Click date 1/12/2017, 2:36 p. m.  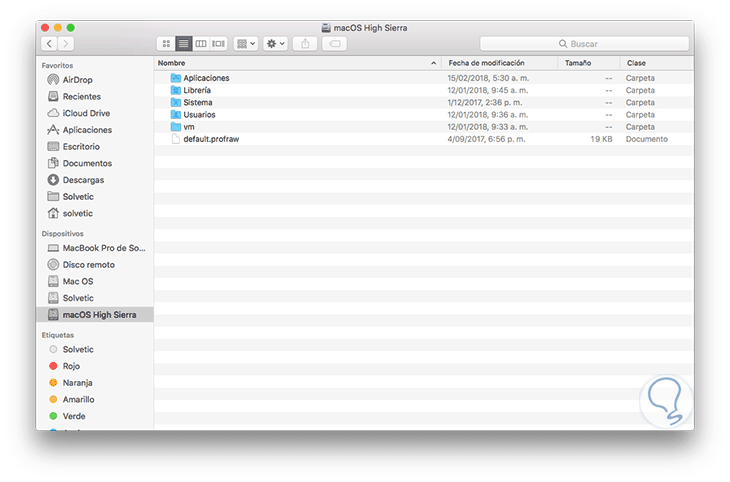click(x=485, y=102)
